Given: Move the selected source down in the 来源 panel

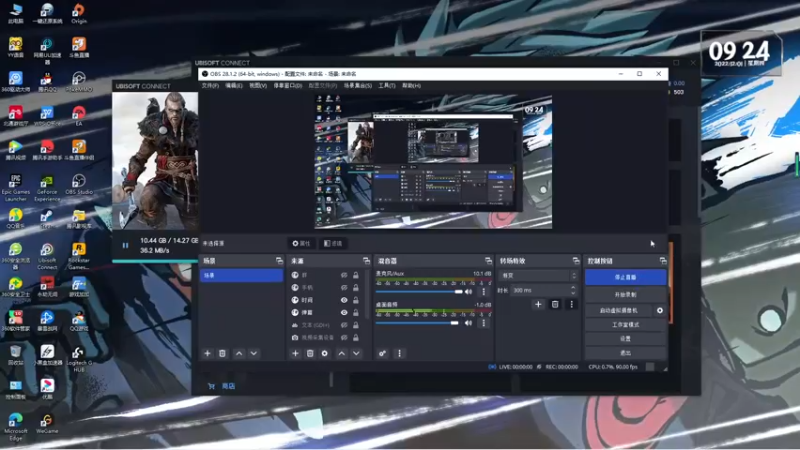Looking at the screenshot, I should pyautogui.click(x=356, y=353).
